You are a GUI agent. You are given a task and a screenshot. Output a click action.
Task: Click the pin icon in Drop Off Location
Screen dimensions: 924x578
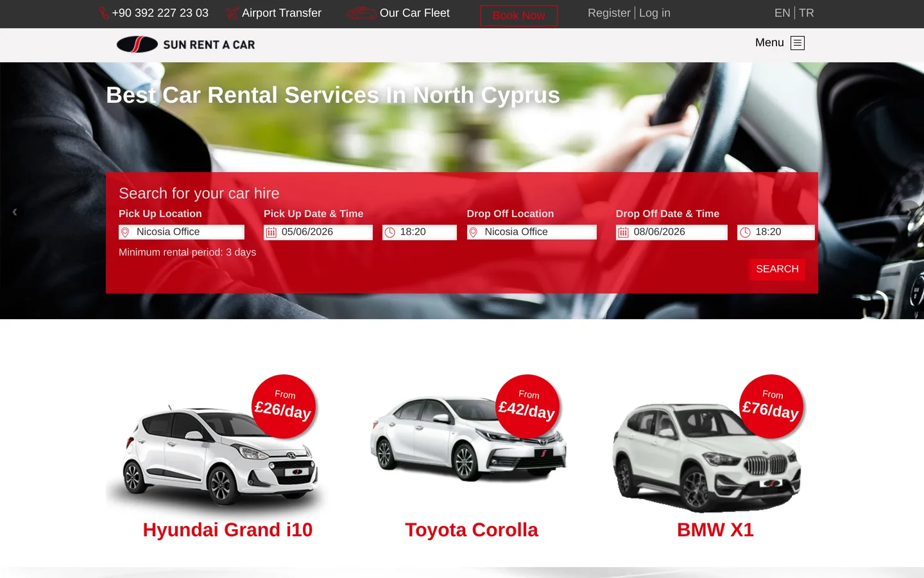click(x=473, y=232)
